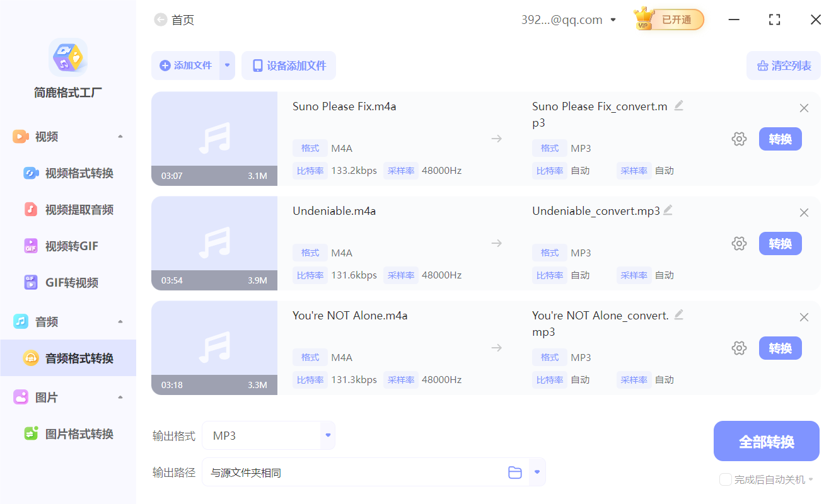Click the 全部转换 button
Image resolution: width=836 pixels, height=504 pixels.
(766, 441)
